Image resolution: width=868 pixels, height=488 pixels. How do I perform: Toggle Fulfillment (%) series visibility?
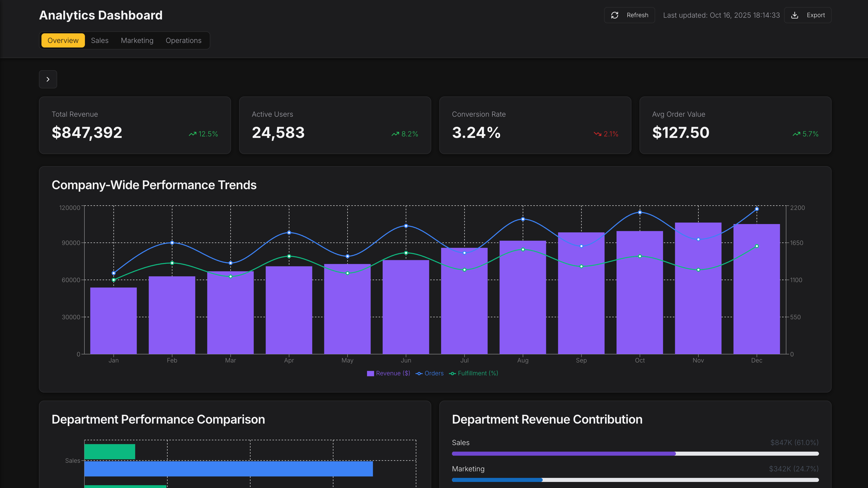tap(473, 373)
